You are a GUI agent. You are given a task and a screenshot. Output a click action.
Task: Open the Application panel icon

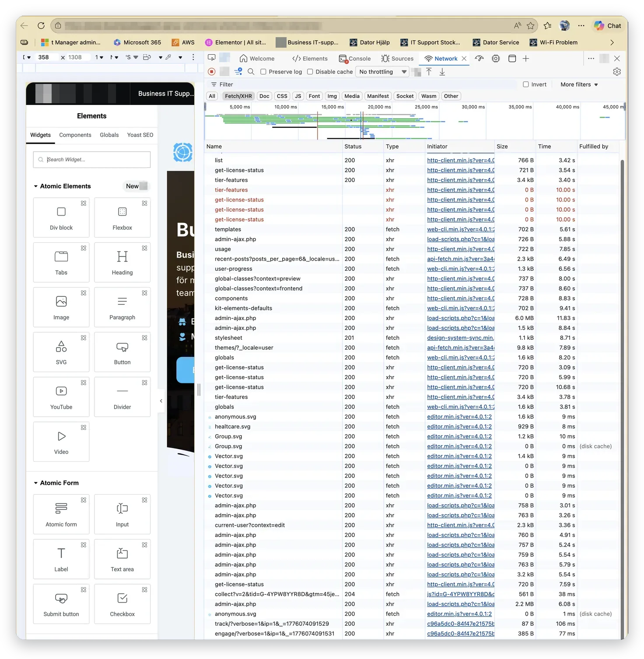(x=512, y=58)
